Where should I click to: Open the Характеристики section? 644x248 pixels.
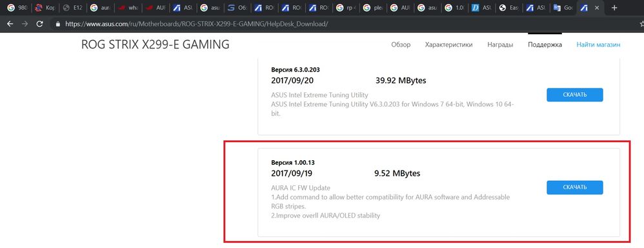coord(449,45)
